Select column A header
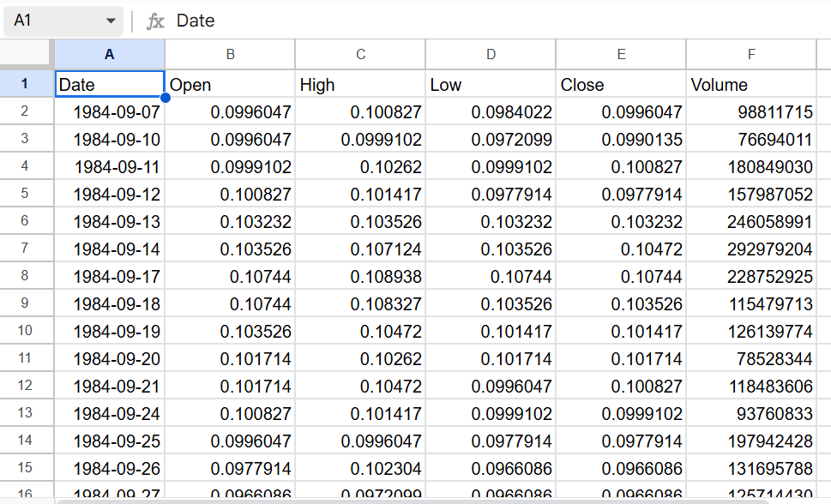 109,55
